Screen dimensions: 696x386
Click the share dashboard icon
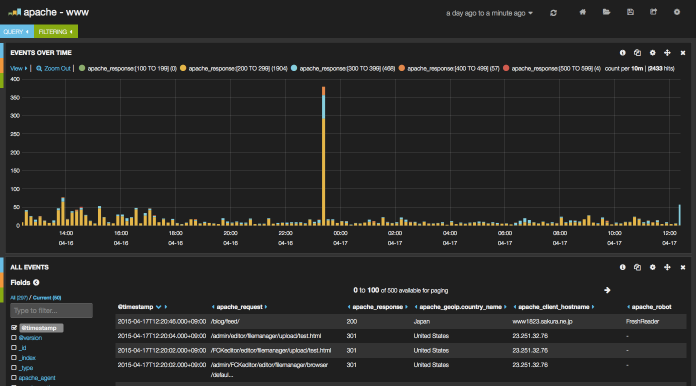pos(653,12)
